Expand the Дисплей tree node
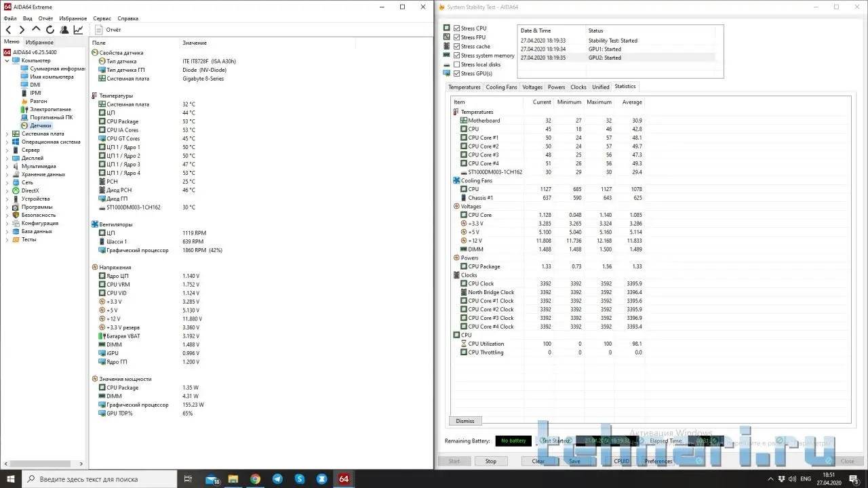Screen dimensions: 868x488 pyautogui.click(x=7, y=158)
